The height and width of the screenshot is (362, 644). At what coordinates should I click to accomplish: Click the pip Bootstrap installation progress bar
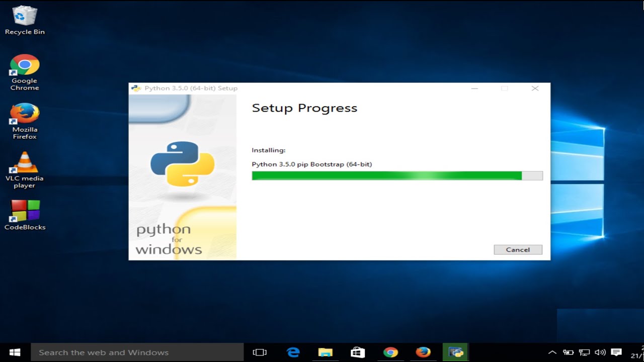click(x=397, y=175)
